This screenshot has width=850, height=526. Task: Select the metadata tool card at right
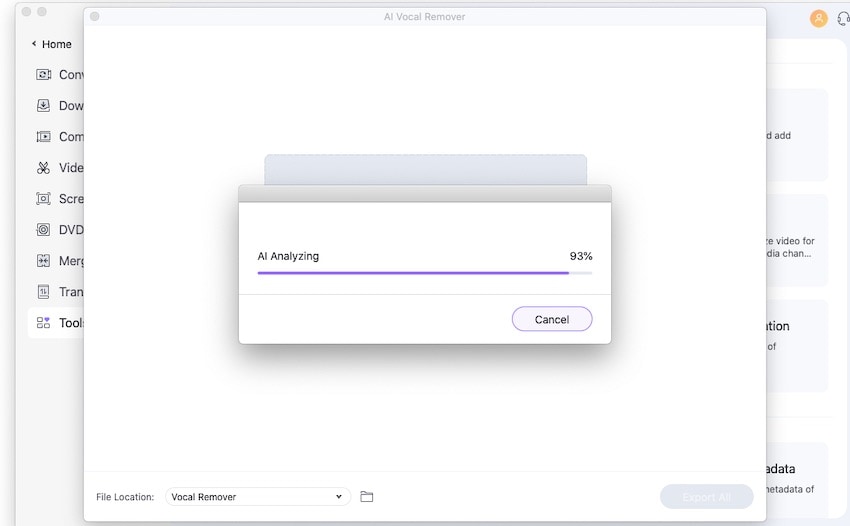(x=797, y=478)
